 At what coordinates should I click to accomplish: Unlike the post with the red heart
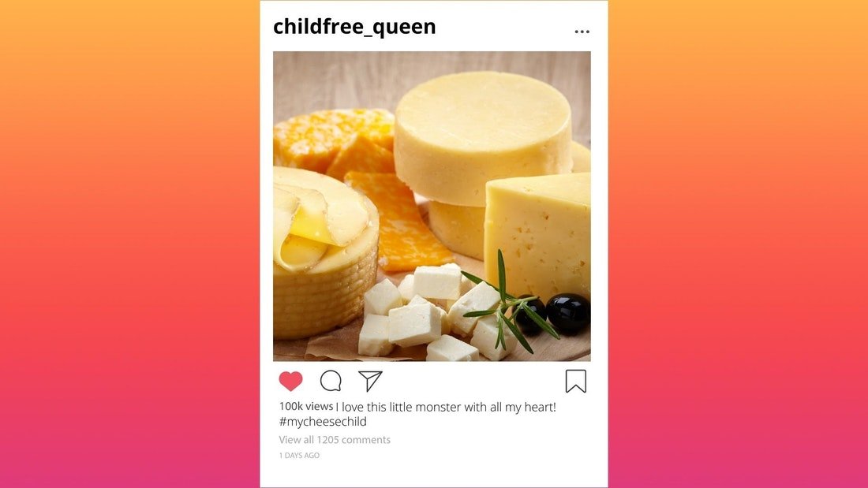tap(290, 382)
